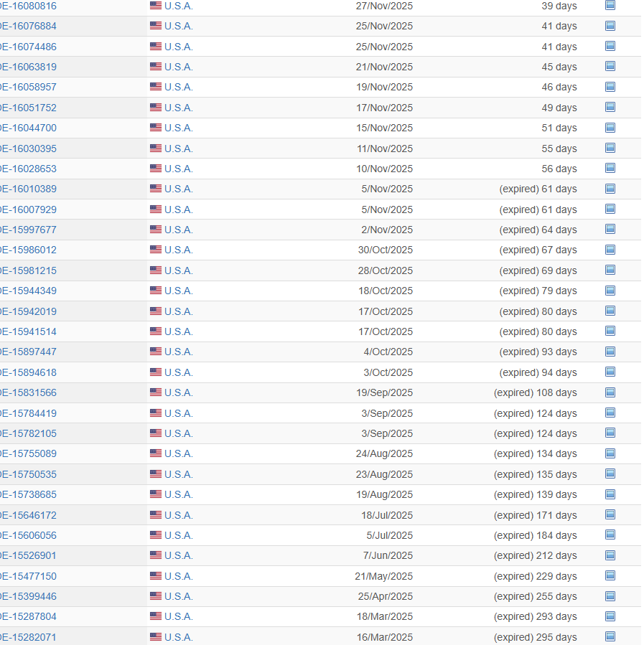The width and height of the screenshot is (644, 645).
Task: Click image icon in the 16/Mar/2025 row
Action: (610, 636)
